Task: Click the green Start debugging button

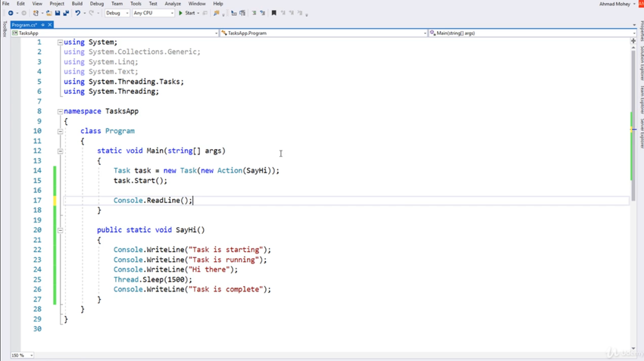Action: coord(187,13)
